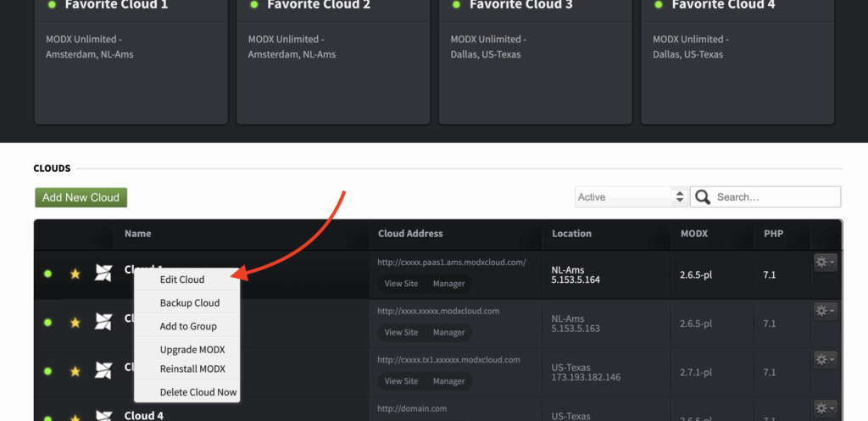Click the gear icon for Cloud 1 row

pyautogui.click(x=825, y=263)
